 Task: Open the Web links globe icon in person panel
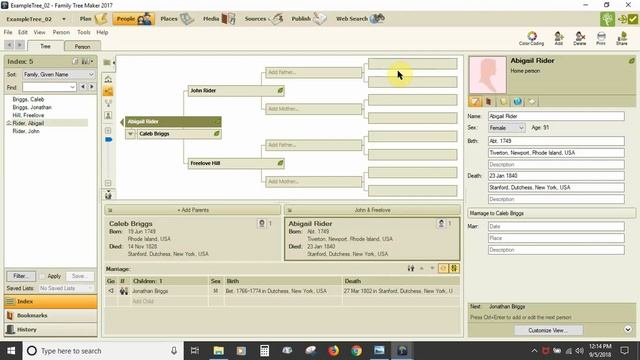[517, 101]
